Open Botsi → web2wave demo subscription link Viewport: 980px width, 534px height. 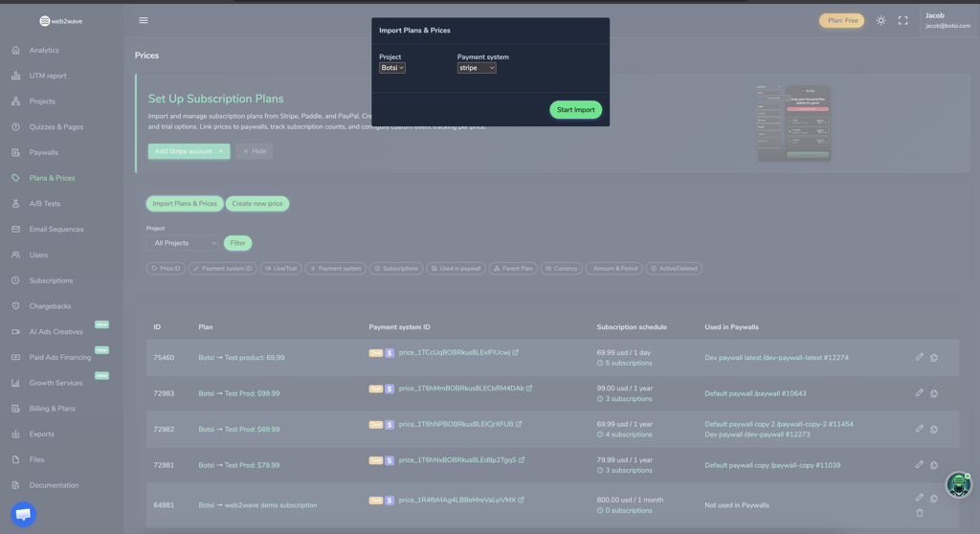pyautogui.click(x=257, y=505)
